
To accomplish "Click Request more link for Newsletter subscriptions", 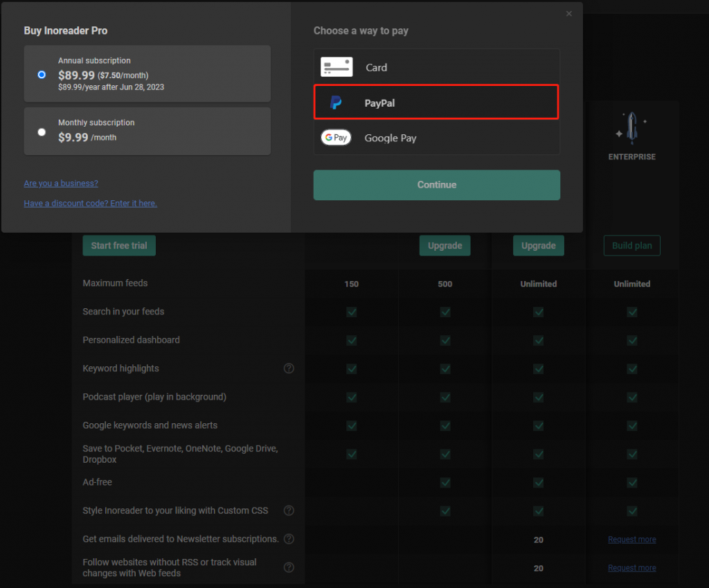I will (x=631, y=540).
